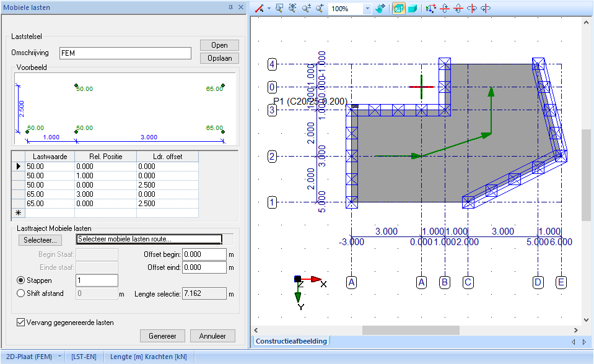Activate zoom in/out tool
Screen dimensions: 594x364
click(x=305, y=8)
